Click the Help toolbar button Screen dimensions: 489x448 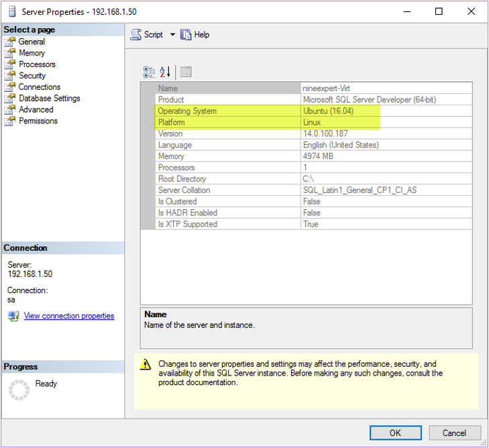coord(195,35)
